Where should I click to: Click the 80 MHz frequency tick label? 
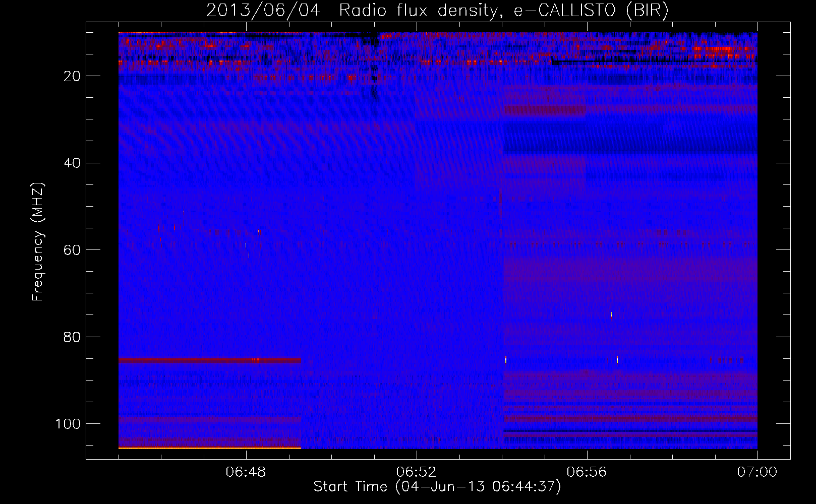coord(73,337)
